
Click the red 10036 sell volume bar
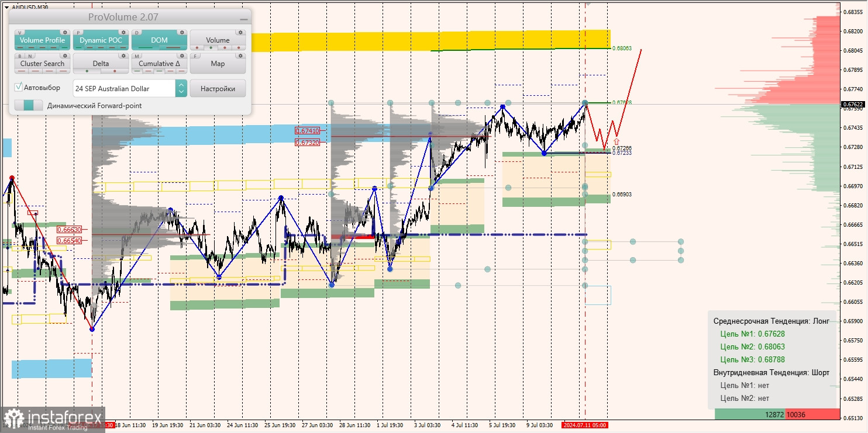click(x=813, y=414)
